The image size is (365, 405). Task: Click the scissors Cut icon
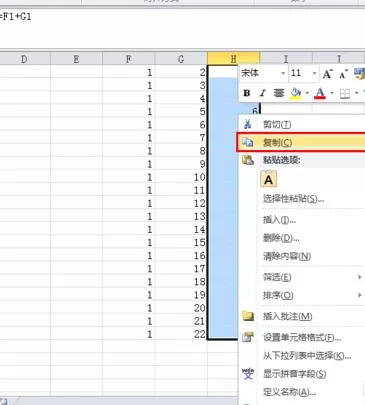247,124
